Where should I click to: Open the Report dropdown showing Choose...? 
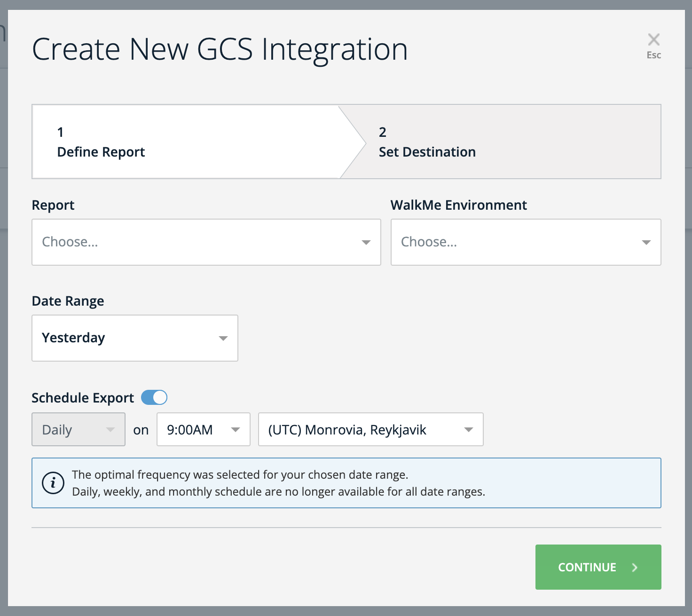pos(206,242)
